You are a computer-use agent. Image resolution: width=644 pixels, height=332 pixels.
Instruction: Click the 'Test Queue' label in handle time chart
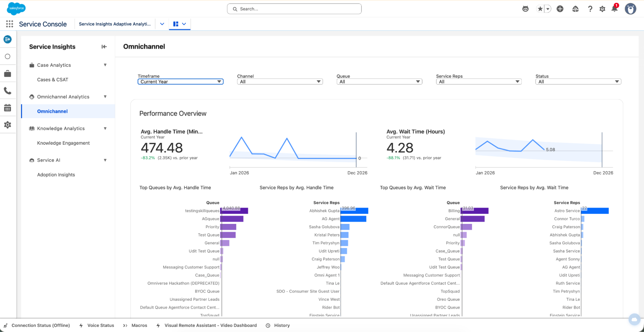coord(208,235)
